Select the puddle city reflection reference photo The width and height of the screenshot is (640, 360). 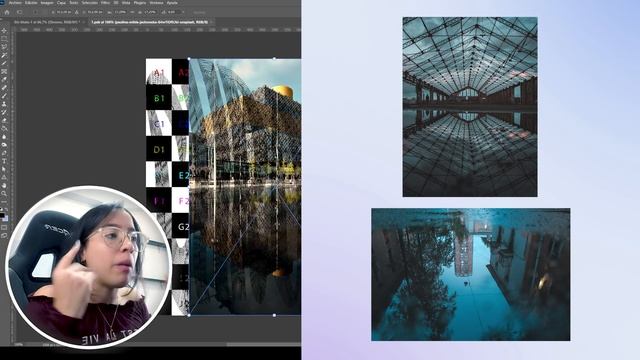pos(471,275)
